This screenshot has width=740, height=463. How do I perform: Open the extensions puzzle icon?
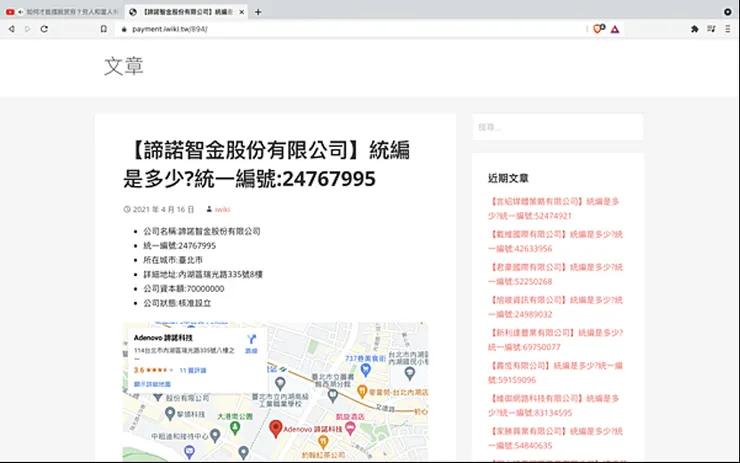695,29
